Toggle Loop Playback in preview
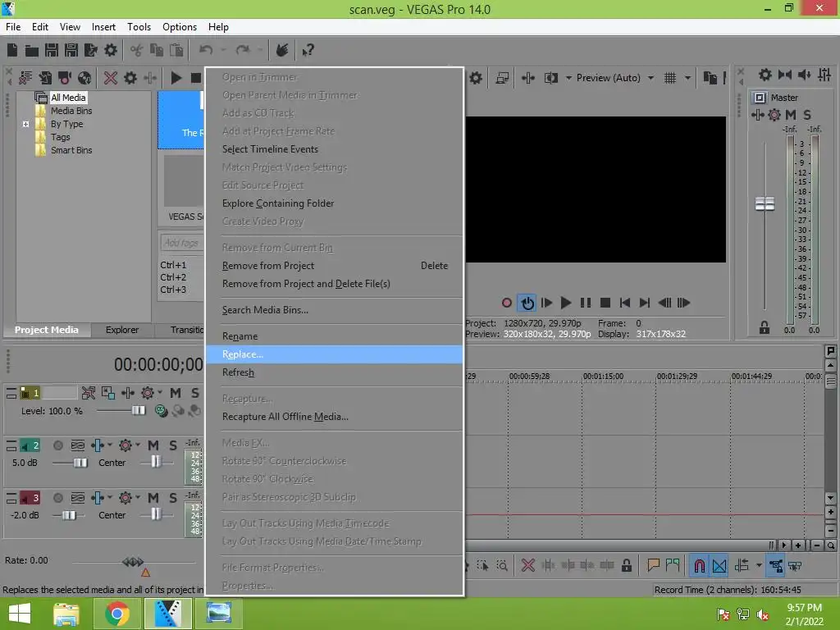840x630 pixels. (x=527, y=303)
